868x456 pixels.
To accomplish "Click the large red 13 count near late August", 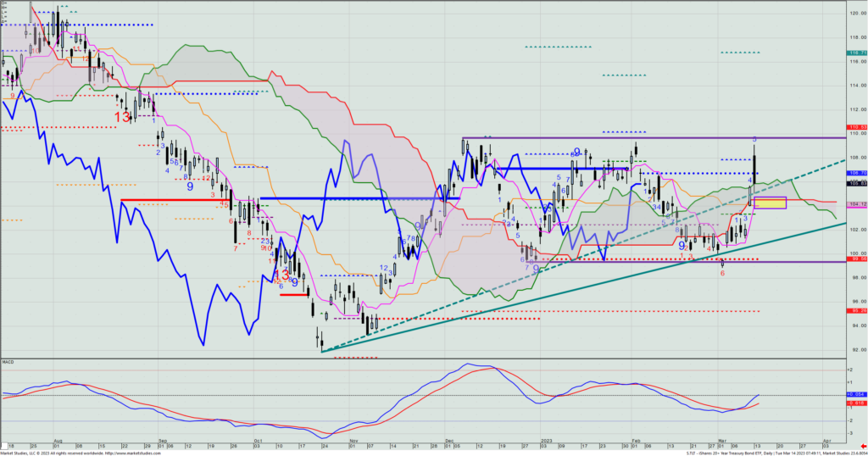I will coord(122,117).
